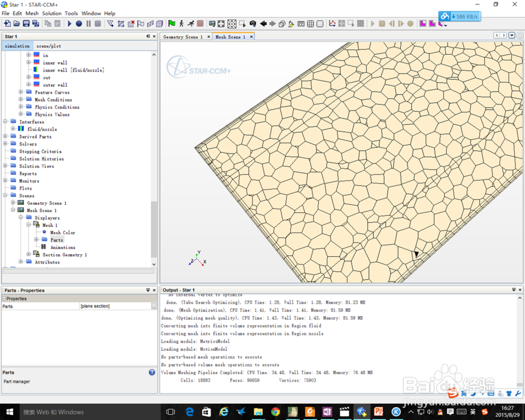
Task: Open the Edit menu
Action: (17, 14)
